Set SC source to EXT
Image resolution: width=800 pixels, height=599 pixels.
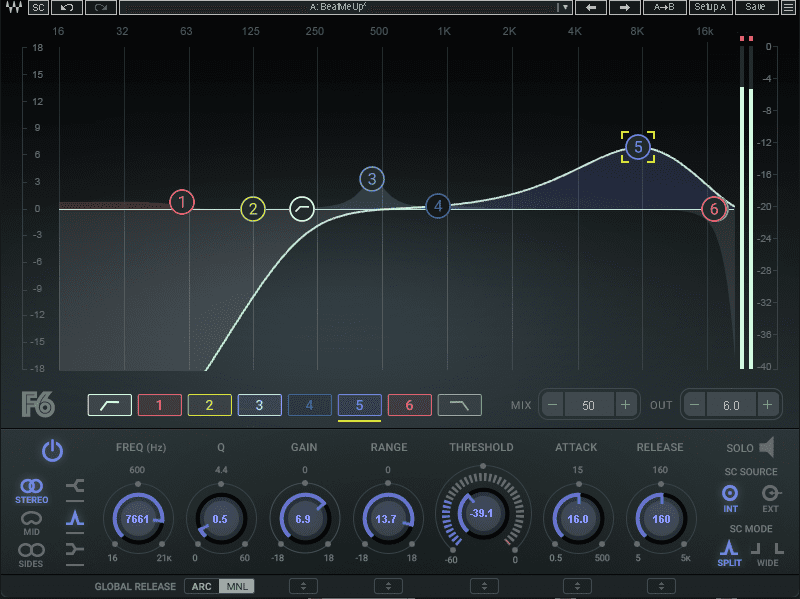[x=770, y=498]
